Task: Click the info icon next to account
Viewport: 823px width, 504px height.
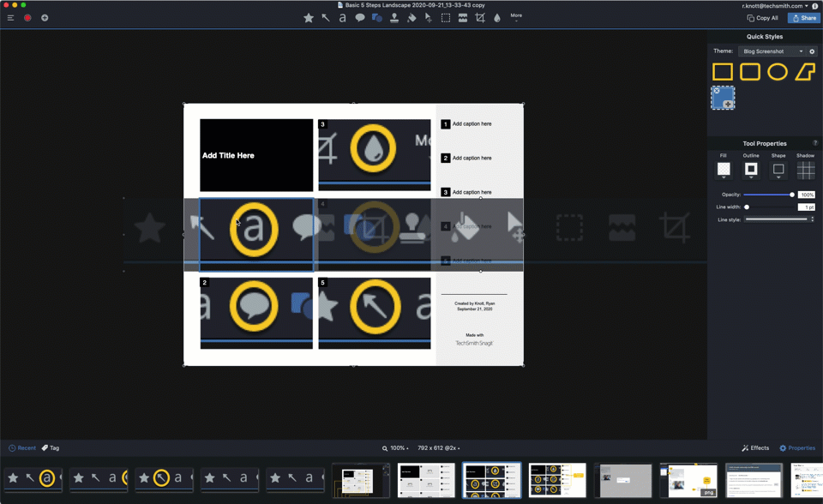Action: click(x=815, y=6)
